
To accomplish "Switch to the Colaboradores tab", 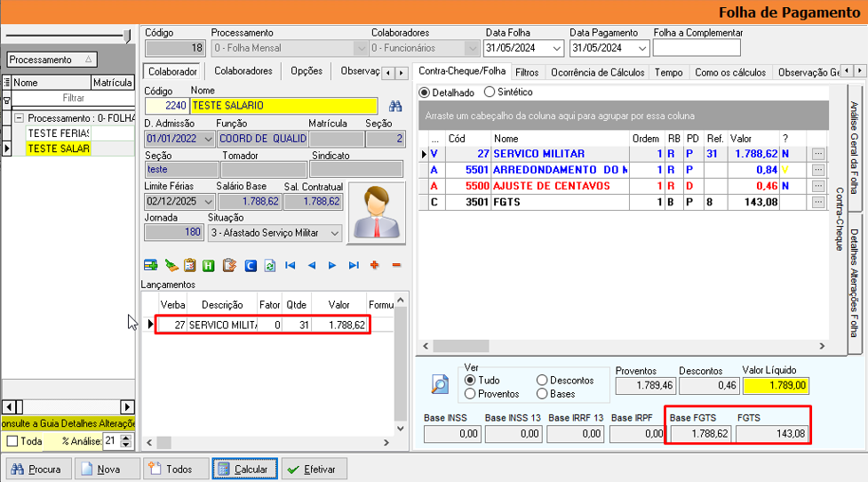I will click(x=243, y=71).
